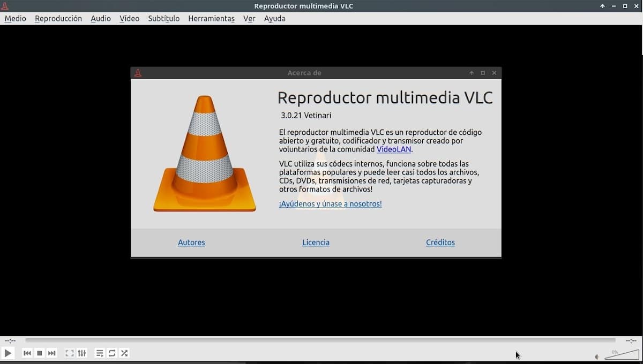Show the playlist view
Viewport: 643px width, 364px height.
click(100, 353)
